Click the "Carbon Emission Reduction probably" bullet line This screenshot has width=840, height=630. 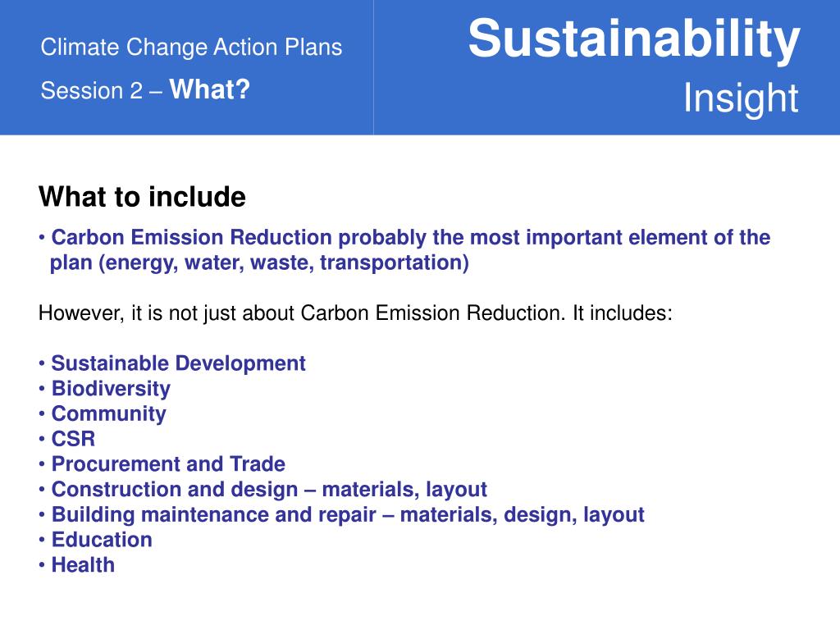click(x=404, y=237)
